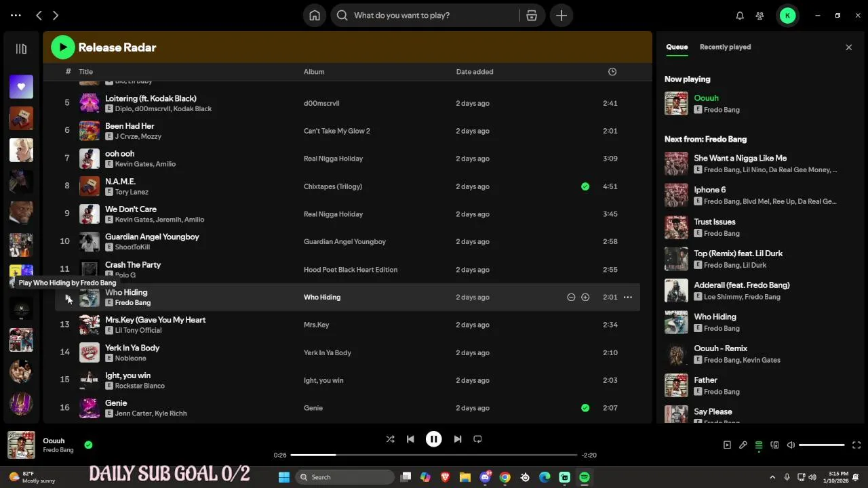Open Now Playing view
The height and width of the screenshot is (488, 868).
coord(727,445)
